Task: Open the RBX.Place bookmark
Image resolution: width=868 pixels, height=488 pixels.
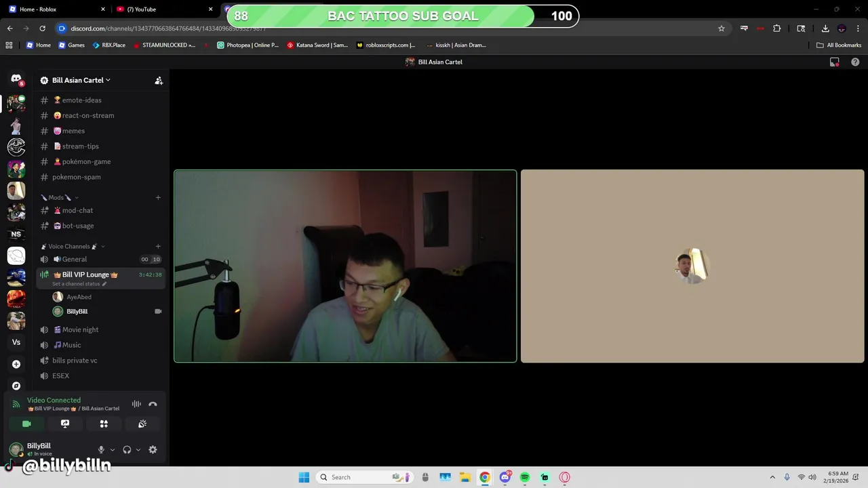Action: click(108, 45)
